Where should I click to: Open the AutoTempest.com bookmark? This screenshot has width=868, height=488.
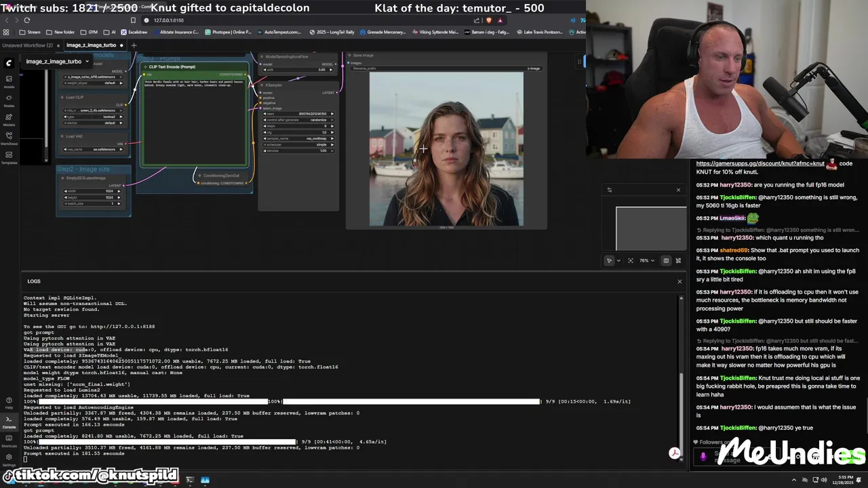279,32
